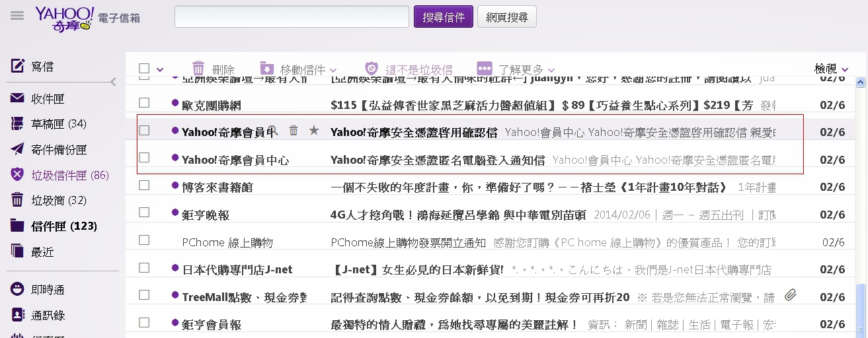Open the 收件匣 folder
Viewport: 868px width, 338px height.
[x=48, y=99]
